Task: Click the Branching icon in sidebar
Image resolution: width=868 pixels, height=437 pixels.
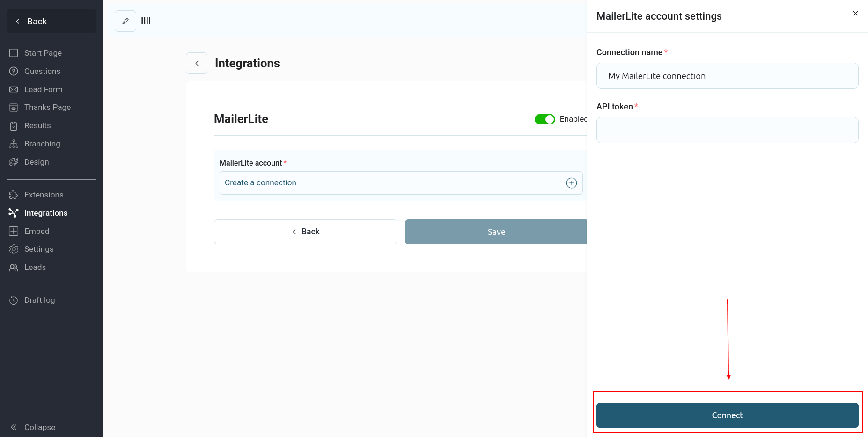Action: [14, 144]
